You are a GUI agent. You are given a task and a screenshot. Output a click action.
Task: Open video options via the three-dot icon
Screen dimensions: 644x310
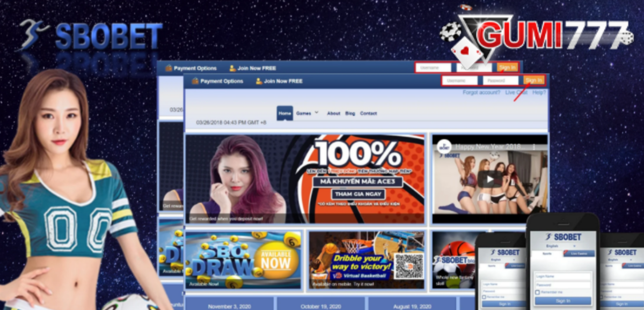point(534,146)
